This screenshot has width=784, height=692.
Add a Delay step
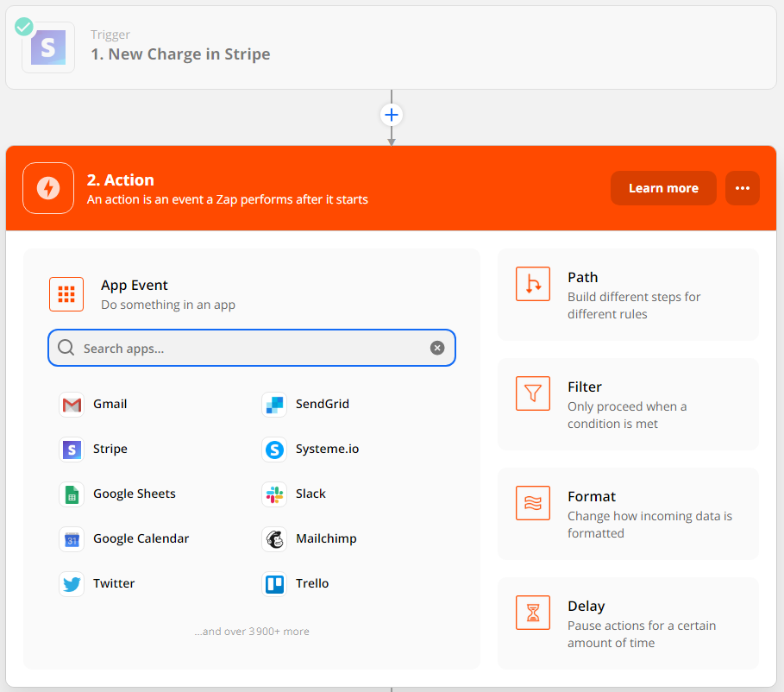tap(628, 624)
